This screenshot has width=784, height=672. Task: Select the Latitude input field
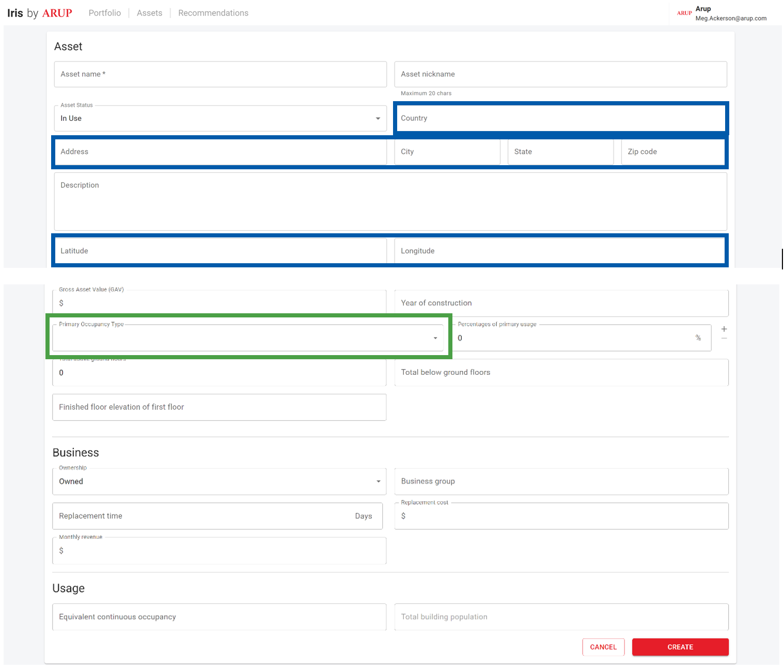pos(220,251)
